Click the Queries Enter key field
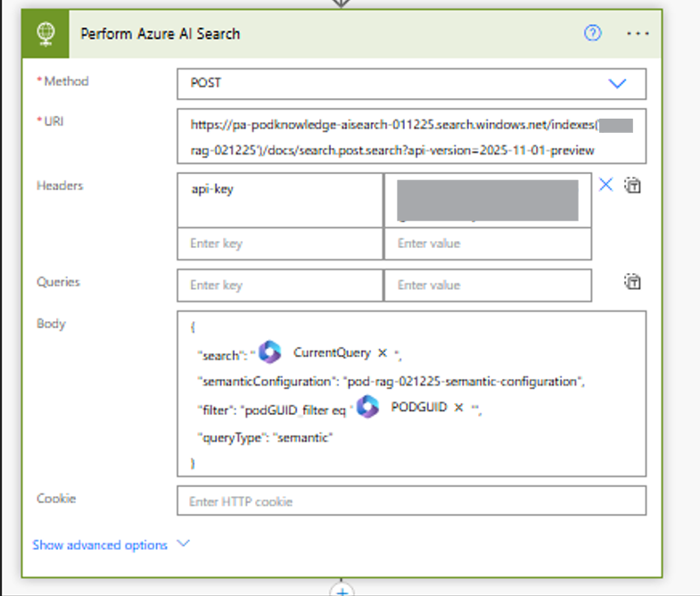Viewport: 700px width, 596px height. click(x=280, y=286)
